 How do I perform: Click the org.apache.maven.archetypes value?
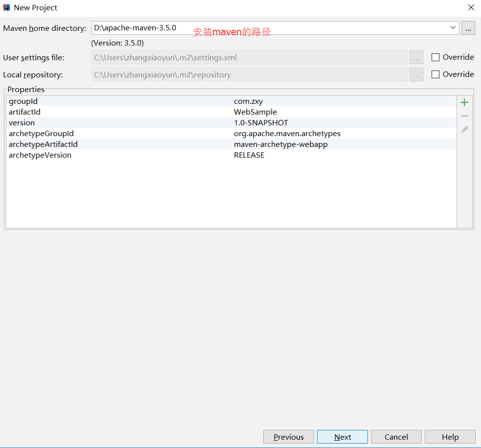(287, 134)
